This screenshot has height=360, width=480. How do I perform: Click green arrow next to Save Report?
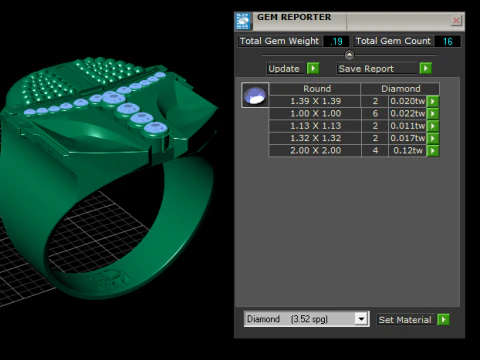coord(426,68)
